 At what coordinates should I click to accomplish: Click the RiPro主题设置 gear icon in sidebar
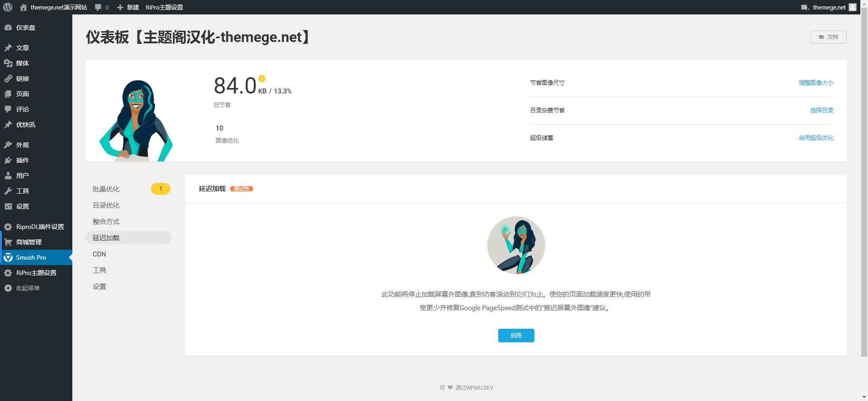click(x=8, y=273)
